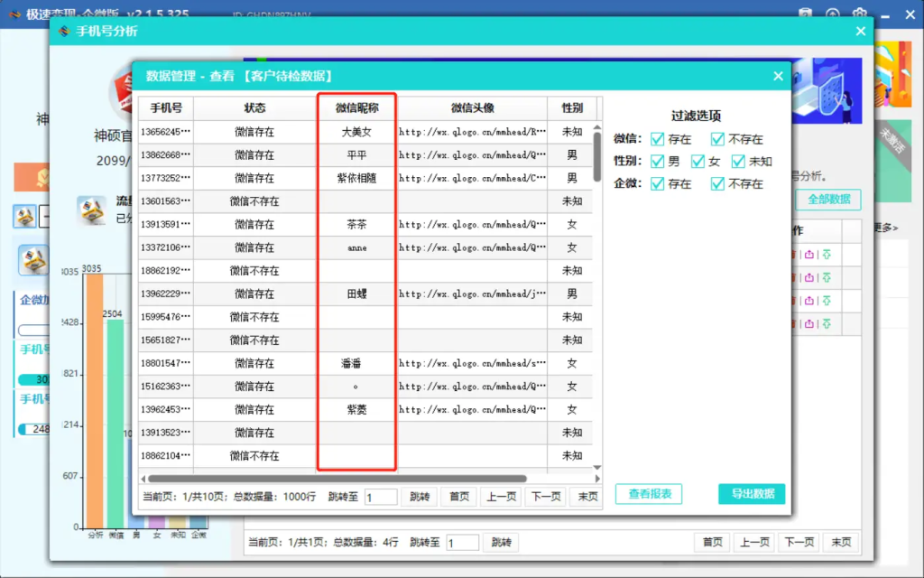The width and height of the screenshot is (924, 578).
Task: Click the page jump input field
Action: 381,496
